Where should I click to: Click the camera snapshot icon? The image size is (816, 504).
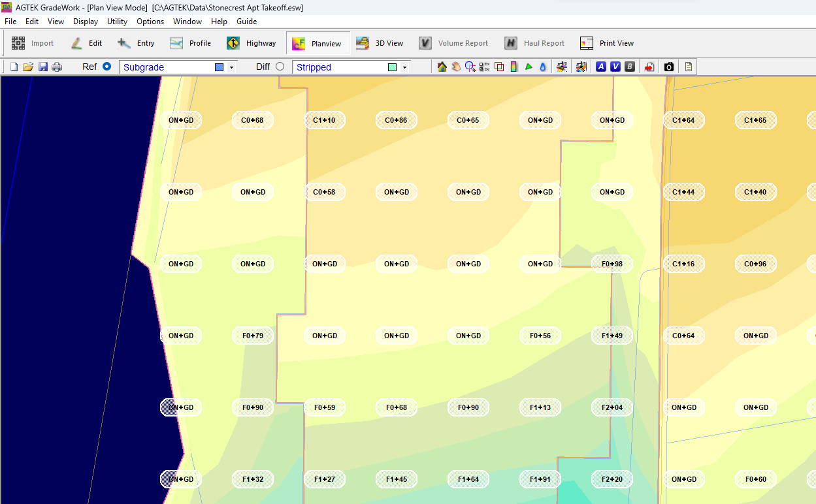(669, 67)
